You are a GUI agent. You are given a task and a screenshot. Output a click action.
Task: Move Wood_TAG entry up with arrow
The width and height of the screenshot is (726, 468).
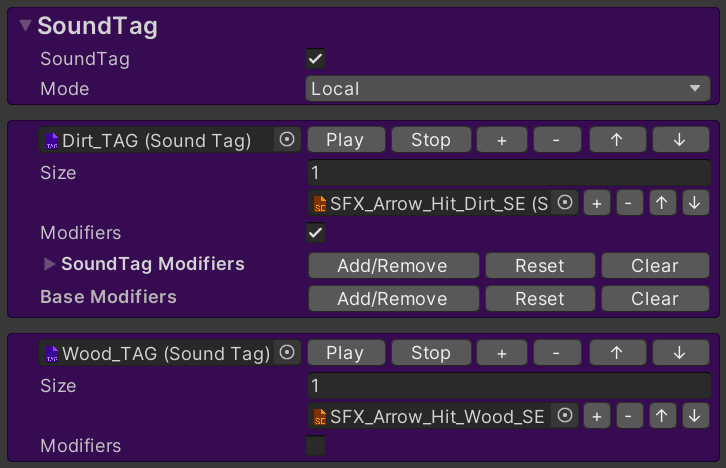coord(615,353)
